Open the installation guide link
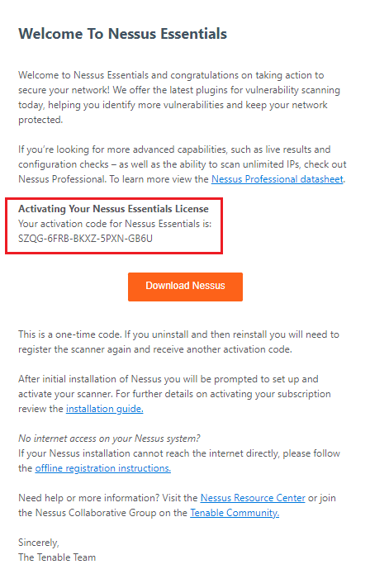Viewport: 370px width, 588px height. coord(105,409)
